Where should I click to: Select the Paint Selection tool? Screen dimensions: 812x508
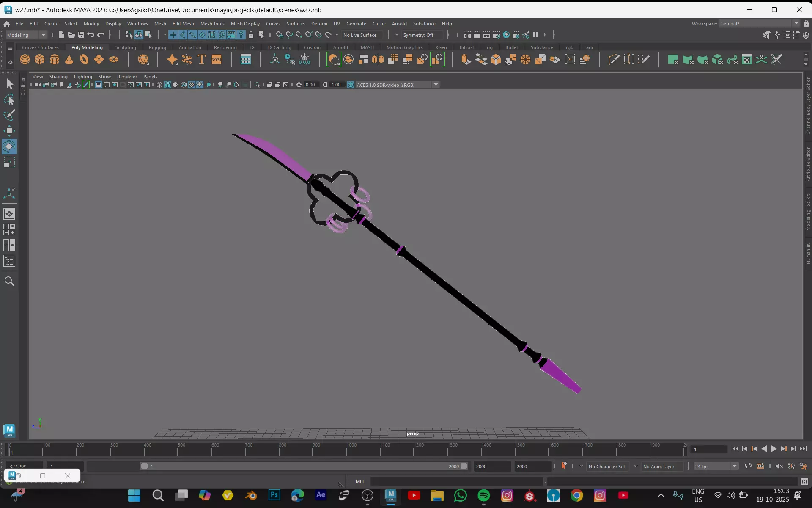[9, 115]
